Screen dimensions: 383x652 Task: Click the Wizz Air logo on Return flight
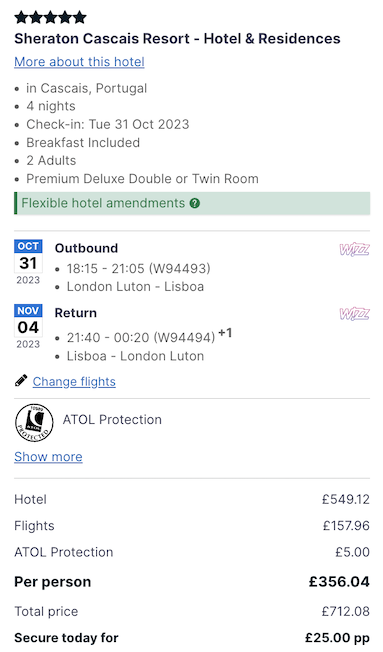click(354, 314)
